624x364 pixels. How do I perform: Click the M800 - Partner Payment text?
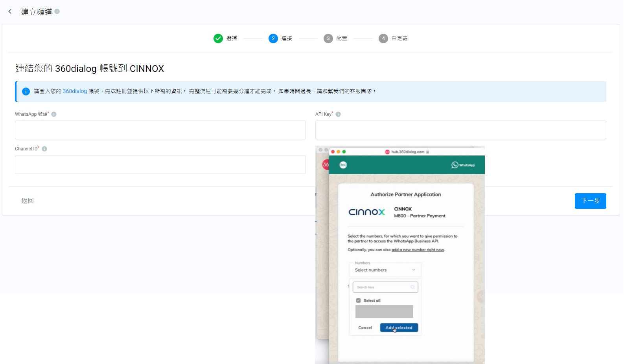420,216
